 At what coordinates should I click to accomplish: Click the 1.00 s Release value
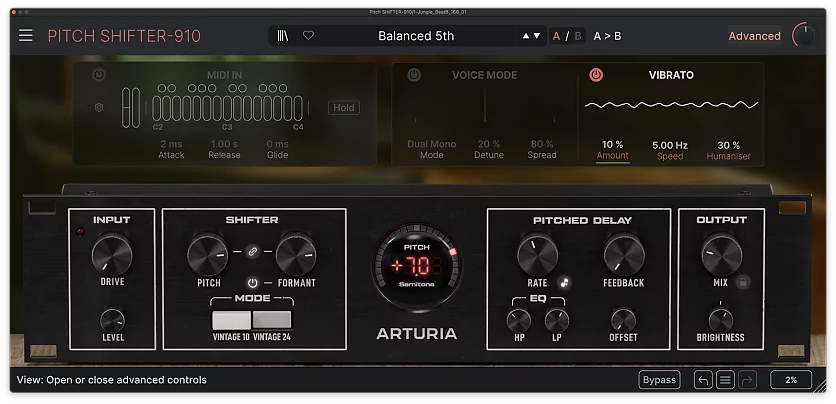click(x=224, y=144)
